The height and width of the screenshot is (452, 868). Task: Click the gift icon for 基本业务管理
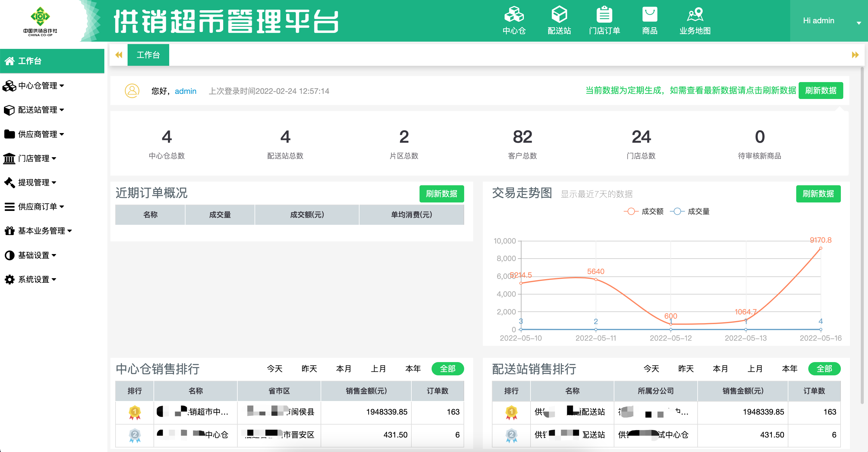[x=9, y=231]
